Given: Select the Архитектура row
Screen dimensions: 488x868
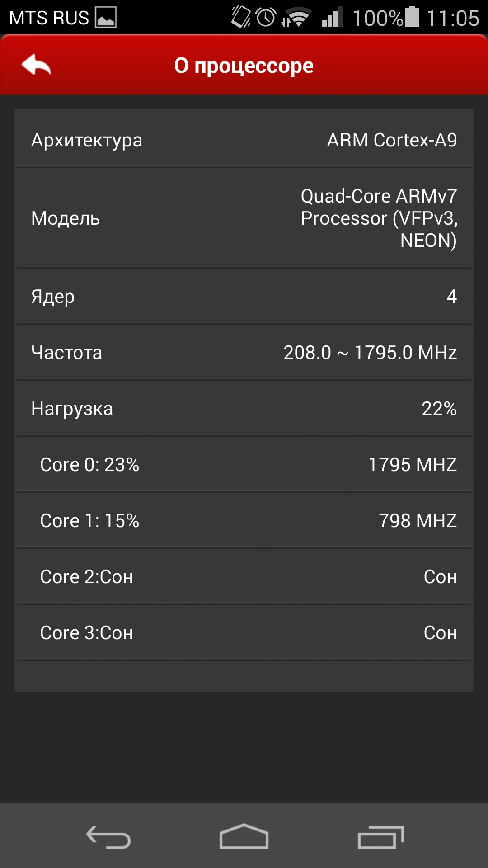Looking at the screenshot, I should [x=244, y=140].
